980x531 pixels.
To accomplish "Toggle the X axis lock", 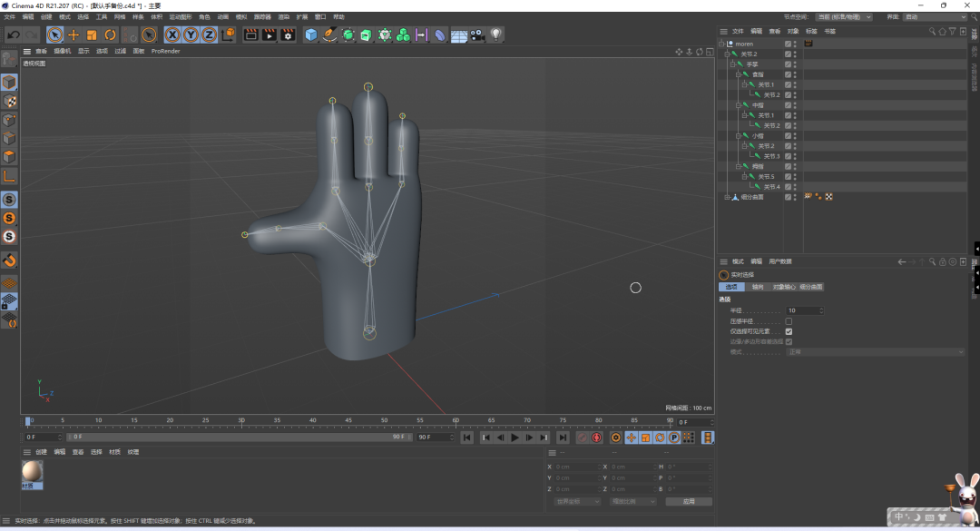I will pos(172,34).
